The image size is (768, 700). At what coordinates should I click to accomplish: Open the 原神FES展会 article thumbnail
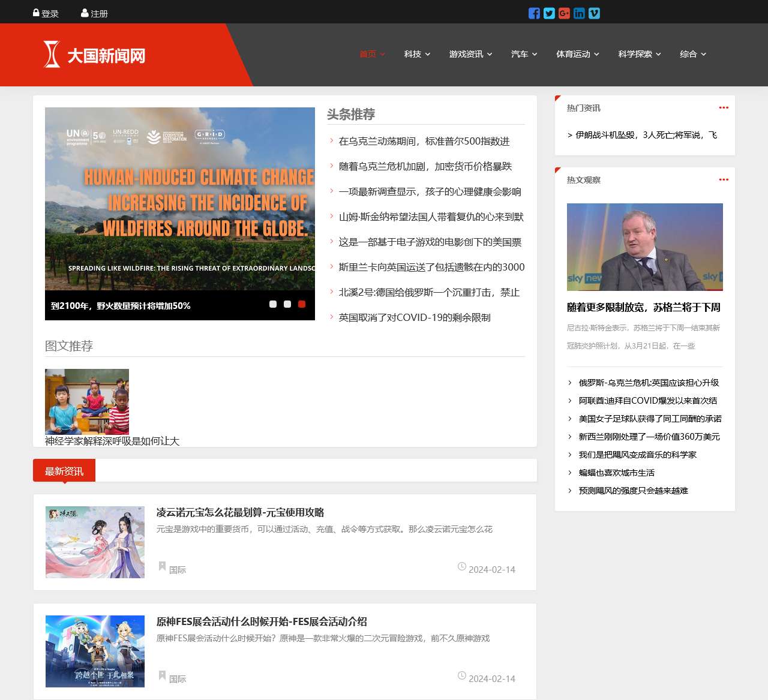(x=95, y=651)
